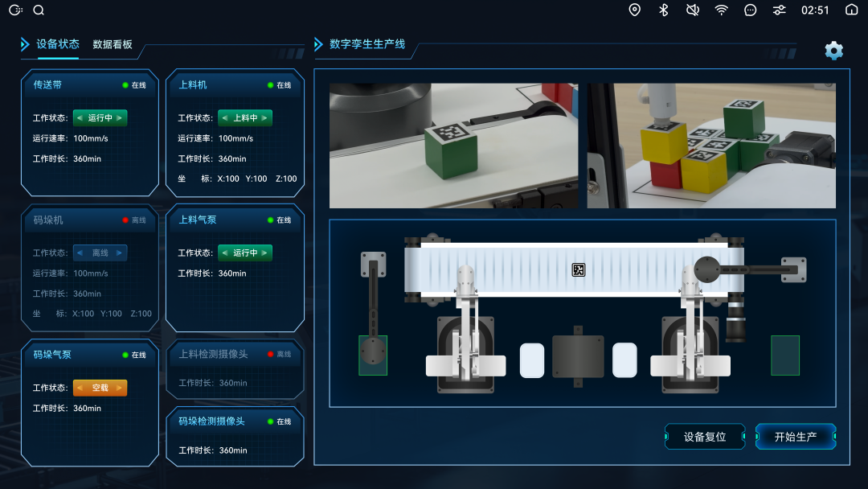Open the Wi-Fi status icon

(x=721, y=10)
